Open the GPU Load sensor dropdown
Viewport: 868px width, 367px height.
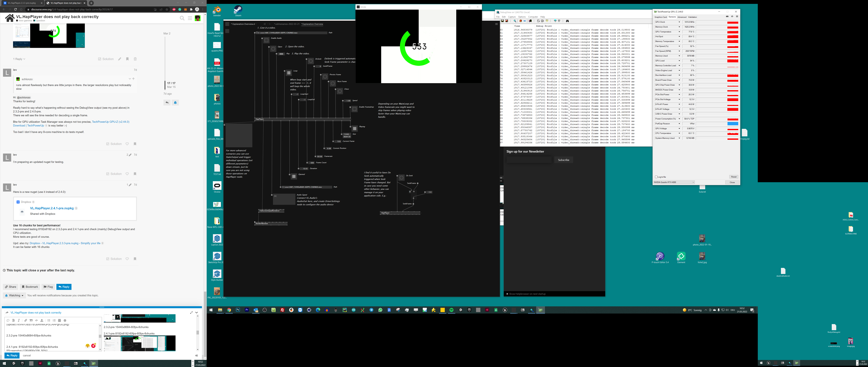click(679, 61)
